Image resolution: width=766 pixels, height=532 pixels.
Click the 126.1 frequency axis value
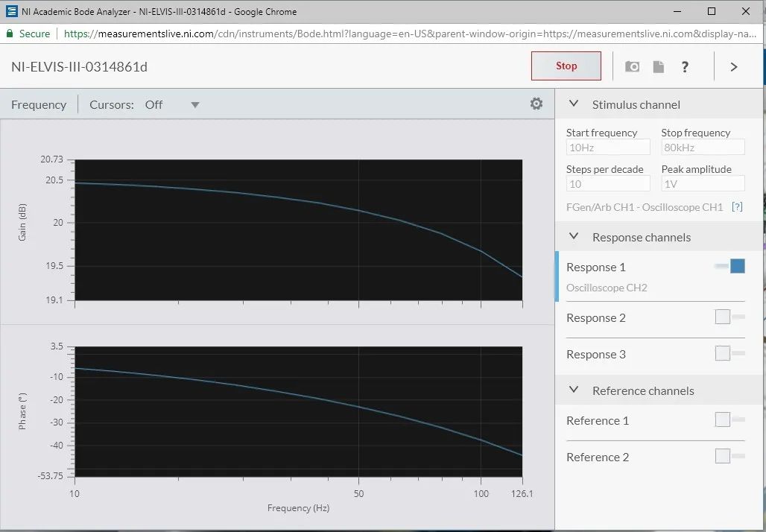tap(522, 493)
